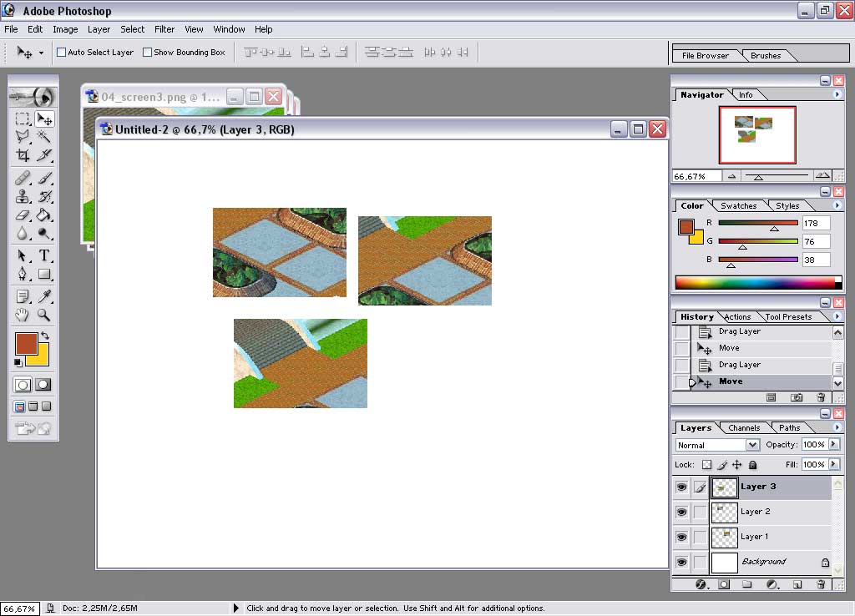The width and height of the screenshot is (855, 616).
Task: Open the Opacity slider arrow
Action: 834,444
